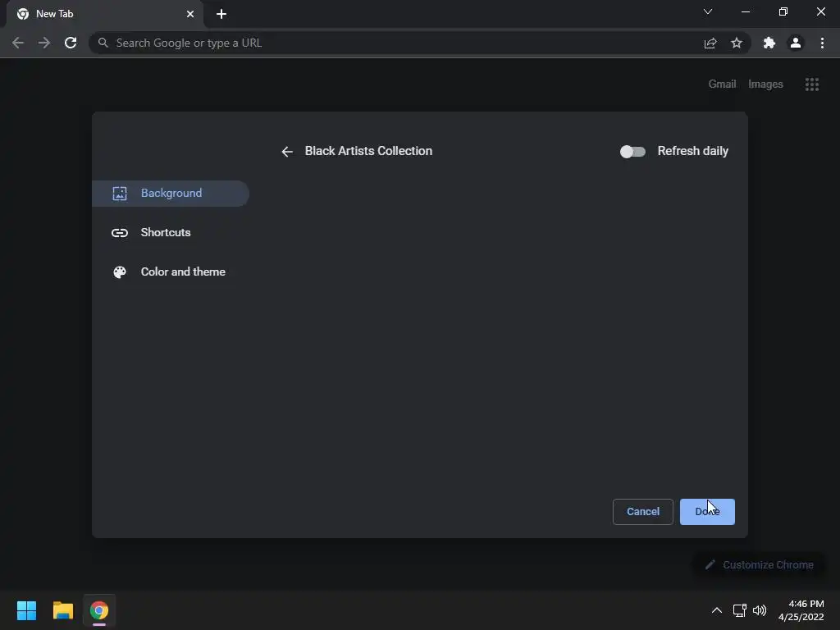
Task: Click the Background picture icon in the sidebar
Action: [120, 194]
